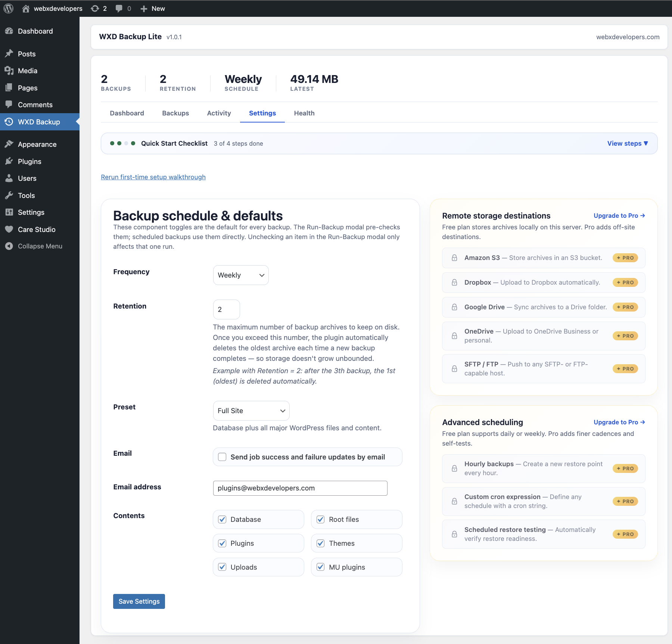Click the Retention number field
The width and height of the screenshot is (672, 644).
click(x=227, y=309)
